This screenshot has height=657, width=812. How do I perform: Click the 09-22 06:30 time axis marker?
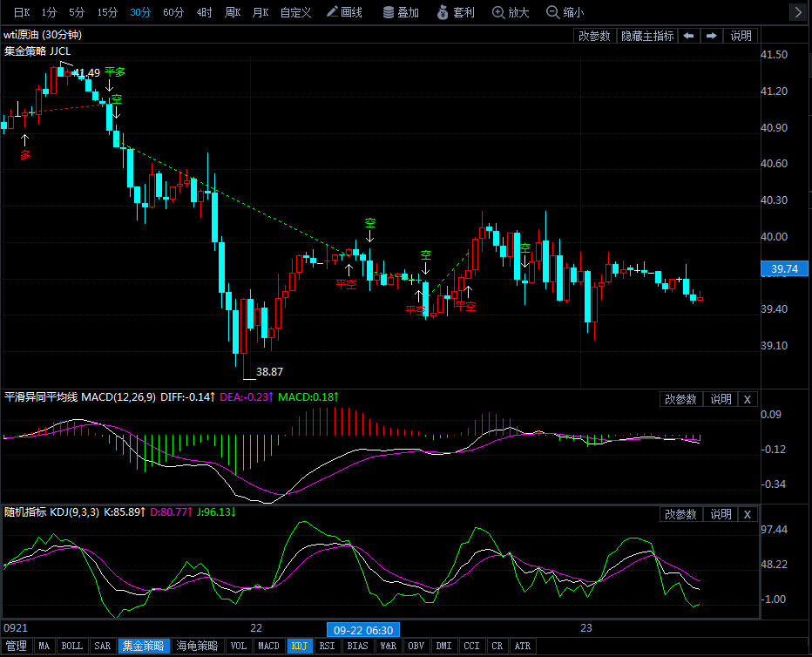[x=362, y=629]
